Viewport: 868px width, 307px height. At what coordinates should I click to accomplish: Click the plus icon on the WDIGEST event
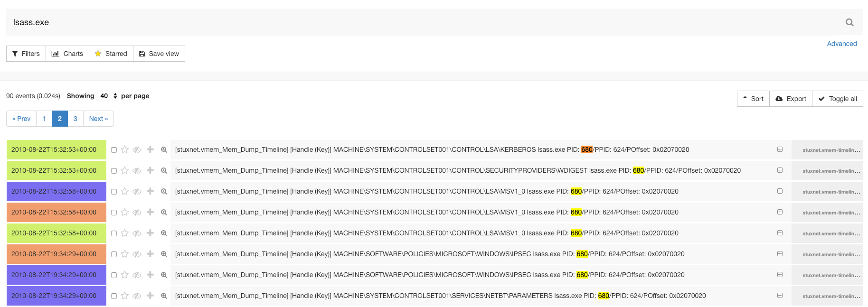click(150, 170)
